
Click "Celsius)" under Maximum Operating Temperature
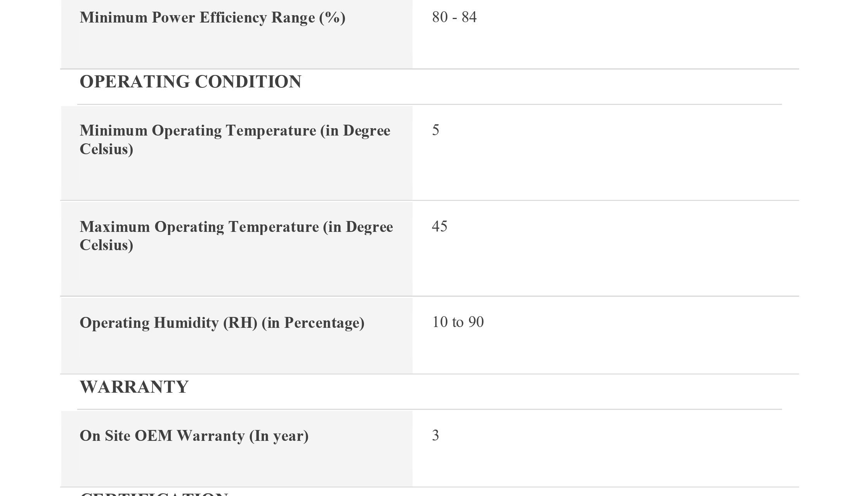click(x=106, y=245)
